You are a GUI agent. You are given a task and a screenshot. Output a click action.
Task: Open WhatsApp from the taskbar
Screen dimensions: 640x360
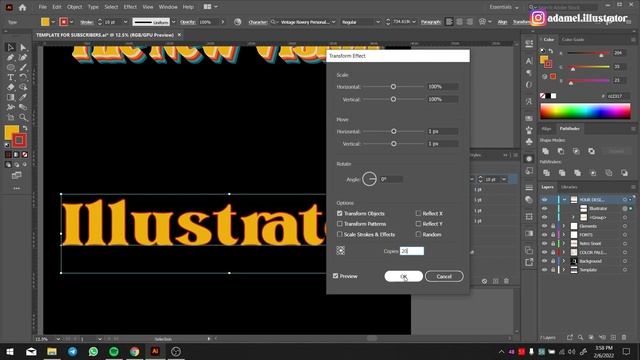coord(93,351)
